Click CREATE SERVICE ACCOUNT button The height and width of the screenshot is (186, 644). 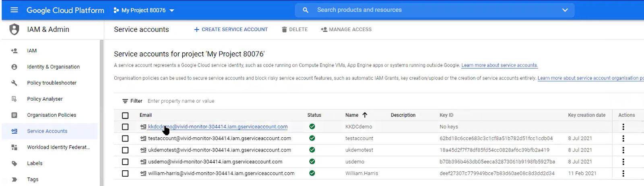pos(231,29)
